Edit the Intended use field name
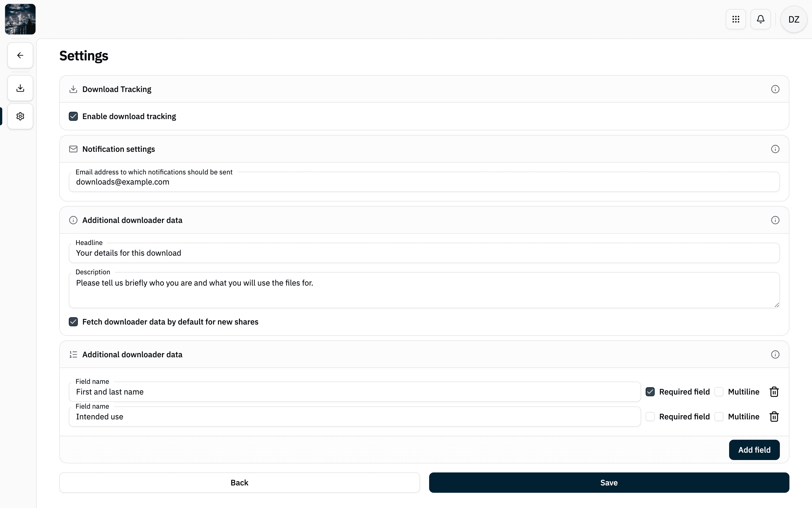The image size is (812, 508). coord(355,417)
